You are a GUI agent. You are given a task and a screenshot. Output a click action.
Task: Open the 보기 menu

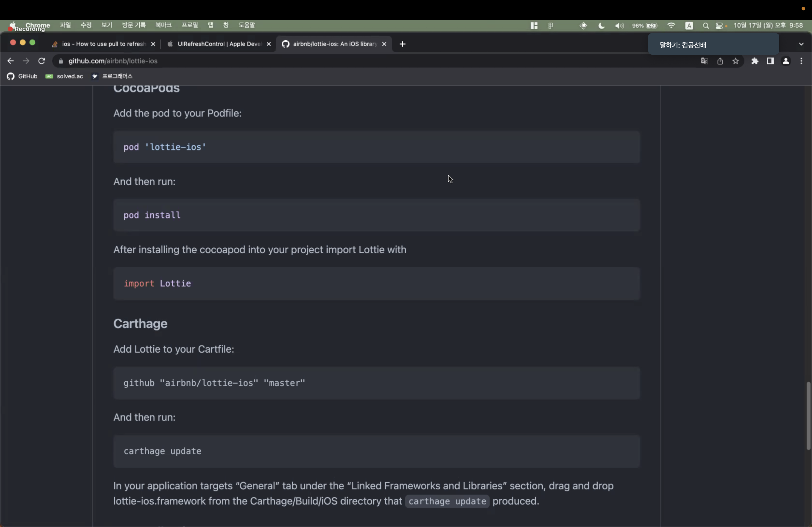[x=107, y=25]
